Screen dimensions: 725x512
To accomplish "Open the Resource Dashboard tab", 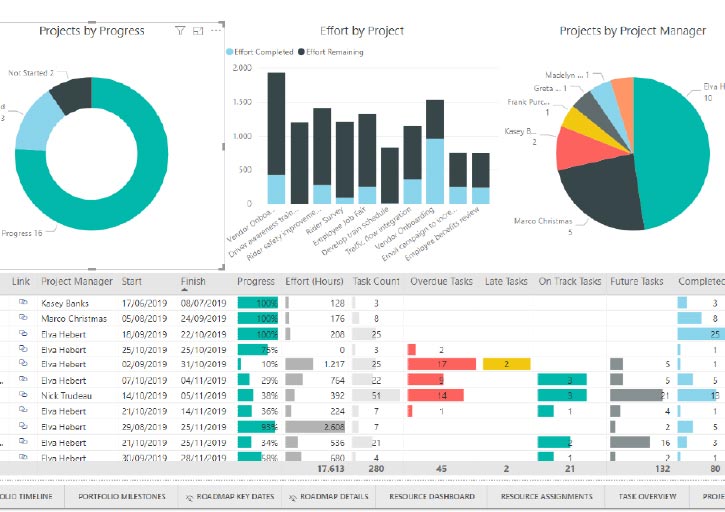I will (430, 496).
